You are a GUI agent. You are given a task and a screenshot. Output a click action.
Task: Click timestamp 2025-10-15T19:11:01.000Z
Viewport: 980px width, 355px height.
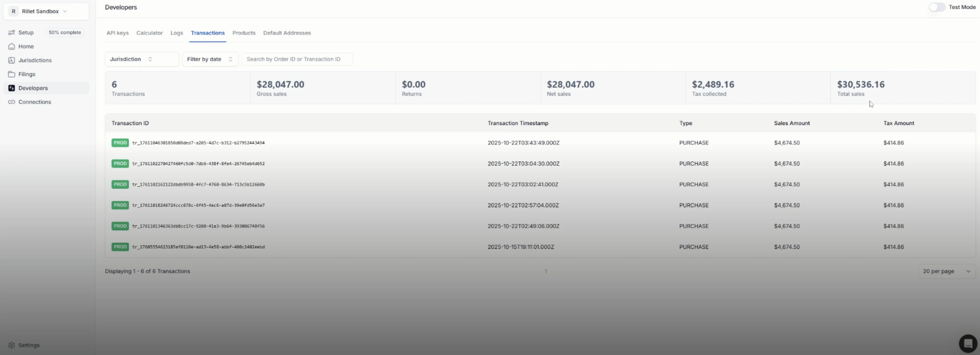pos(521,247)
